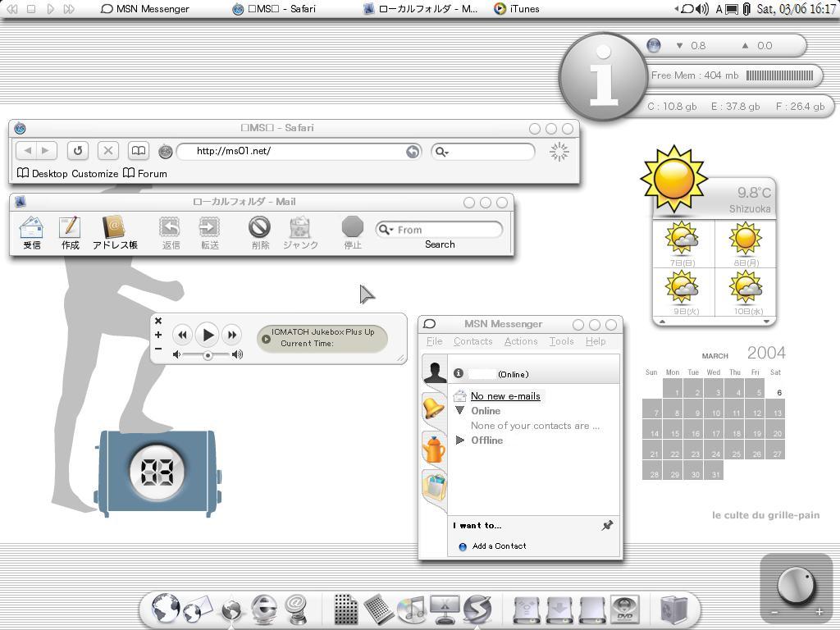Viewport: 840px width, 630px height.
Task: Open the 'No new e-mails' link
Action: click(505, 396)
